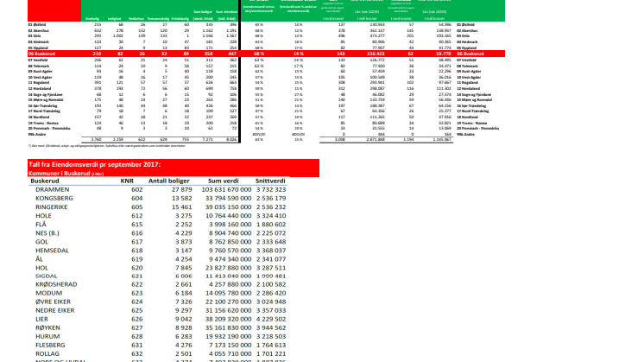Click KNR value 604 for KONGSBERG
This screenshot has width=644, height=362.
pos(136,198)
